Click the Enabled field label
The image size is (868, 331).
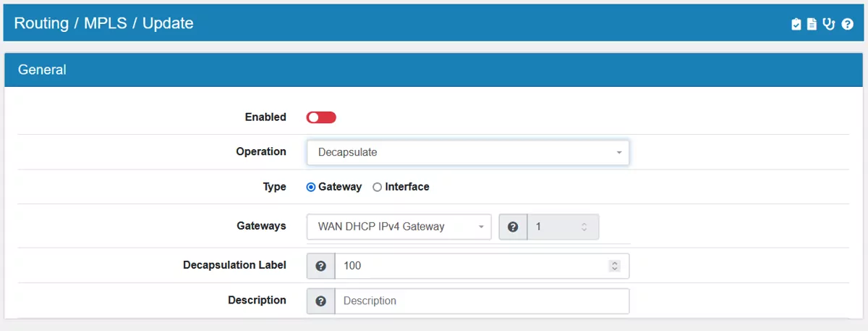pos(265,117)
